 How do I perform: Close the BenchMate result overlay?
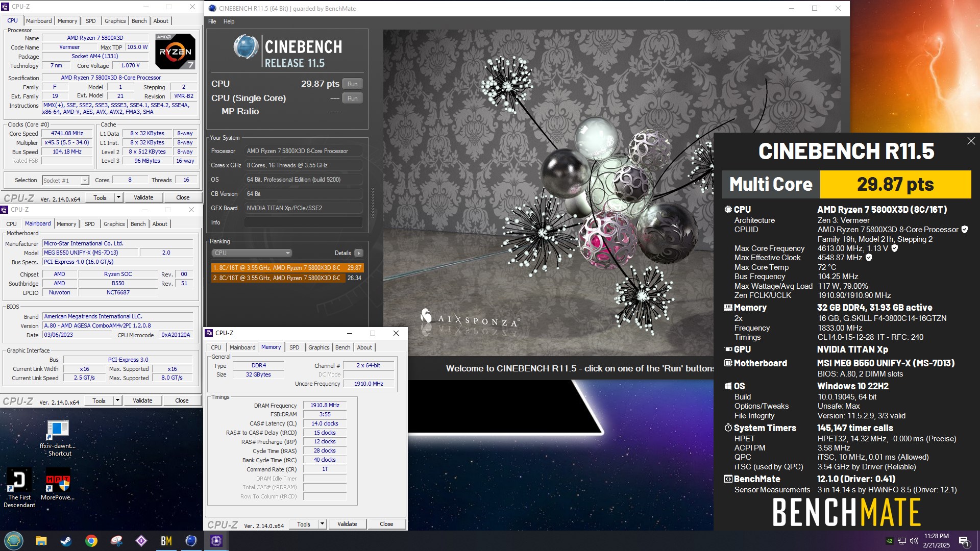click(971, 141)
